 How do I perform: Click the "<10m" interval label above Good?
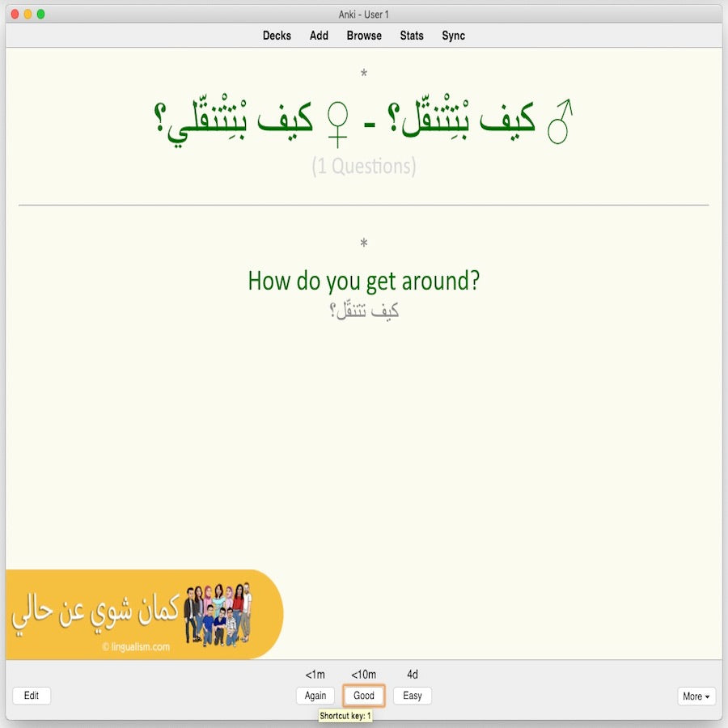coord(362,674)
